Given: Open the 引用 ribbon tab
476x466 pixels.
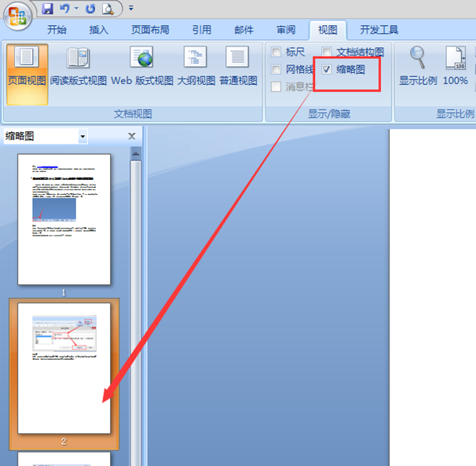Looking at the screenshot, I should point(202,30).
